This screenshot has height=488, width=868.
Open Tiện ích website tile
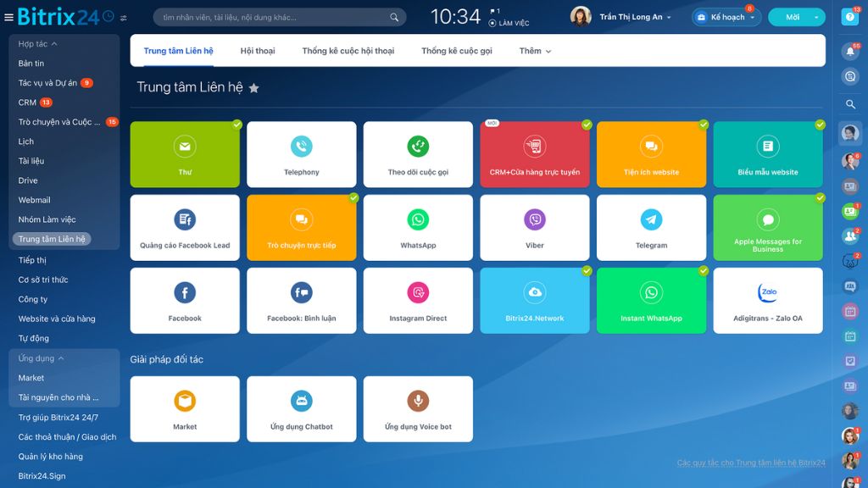652,154
